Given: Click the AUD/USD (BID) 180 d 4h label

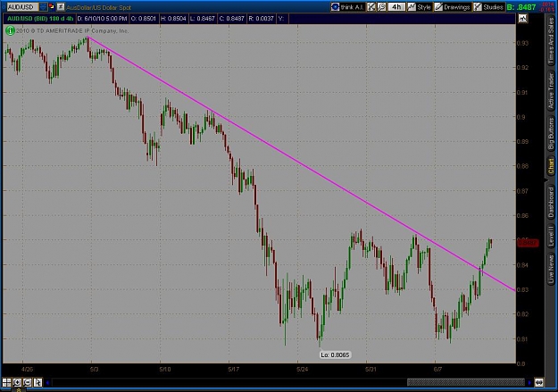Looking at the screenshot, I should [x=40, y=19].
